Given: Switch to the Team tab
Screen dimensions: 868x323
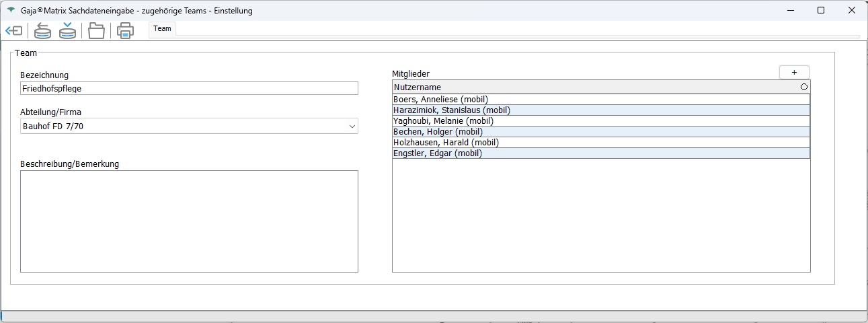Looking at the screenshot, I should point(162,28).
